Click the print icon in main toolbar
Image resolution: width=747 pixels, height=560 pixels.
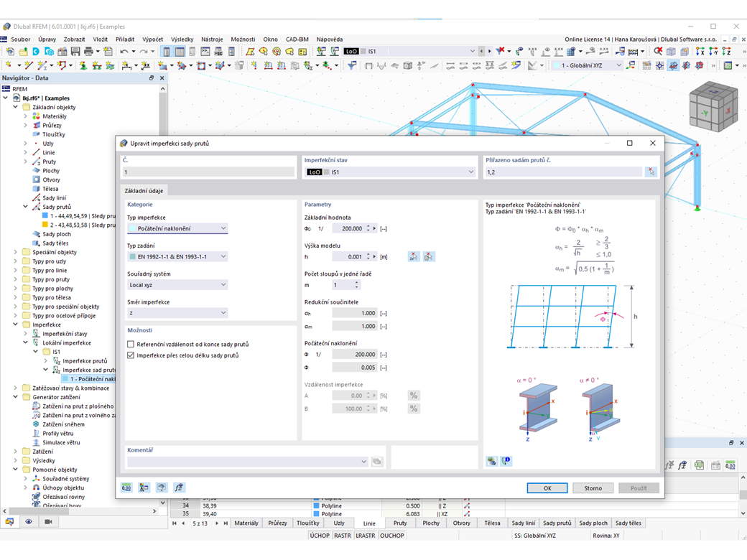pos(88,52)
